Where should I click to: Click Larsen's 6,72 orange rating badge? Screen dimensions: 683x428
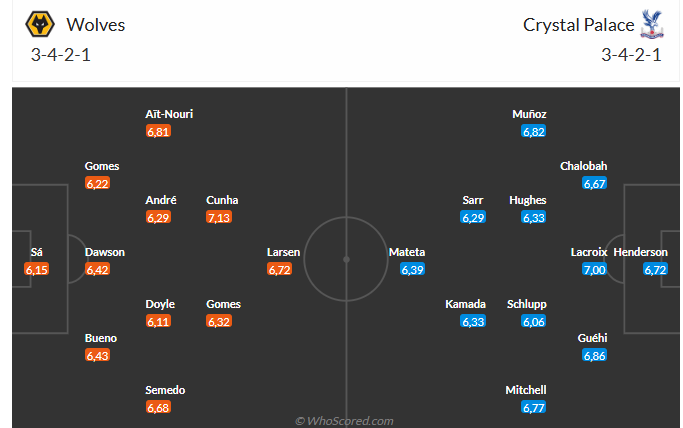pos(279,270)
